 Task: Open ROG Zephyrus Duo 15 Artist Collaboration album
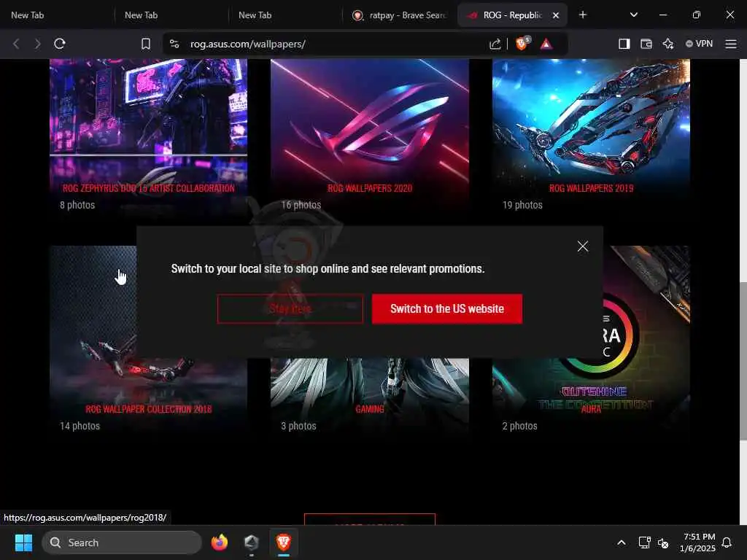[x=149, y=188]
